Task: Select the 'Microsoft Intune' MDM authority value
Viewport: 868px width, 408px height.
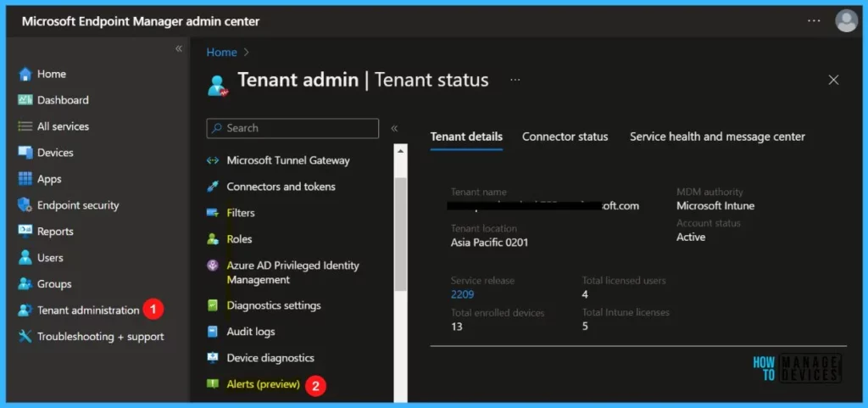Action: click(715, 206)
